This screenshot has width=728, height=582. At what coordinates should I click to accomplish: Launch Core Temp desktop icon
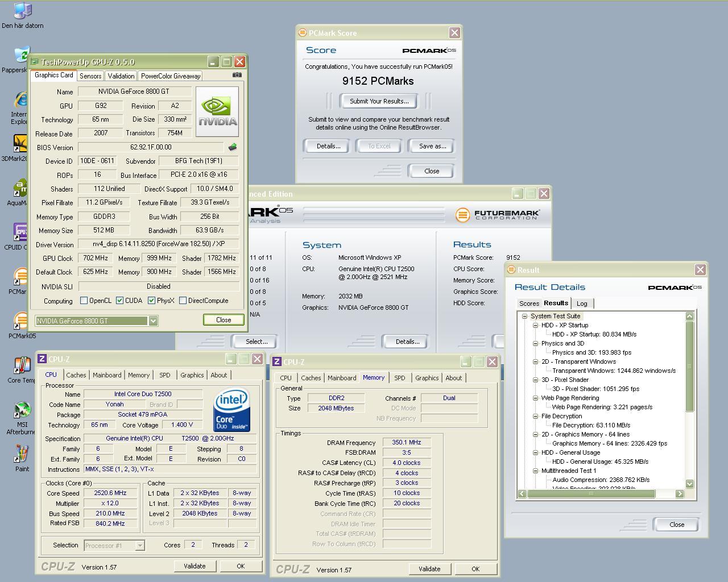(22, 370)
